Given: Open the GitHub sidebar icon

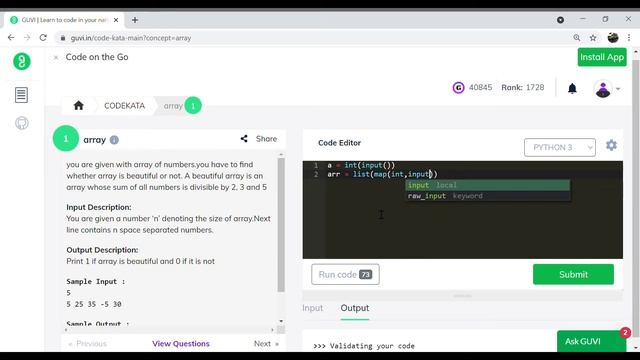Looking at the screenshot, I should click(22, 123).
